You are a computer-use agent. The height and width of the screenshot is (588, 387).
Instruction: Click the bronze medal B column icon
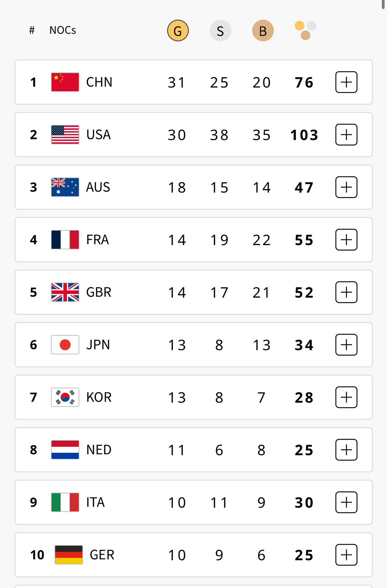click(x=263, y=31)
